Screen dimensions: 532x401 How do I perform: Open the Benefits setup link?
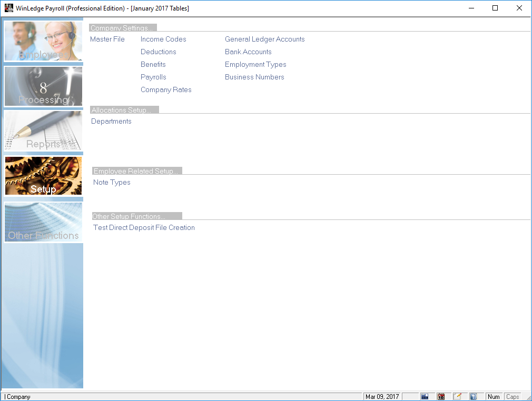coord(153,65)
